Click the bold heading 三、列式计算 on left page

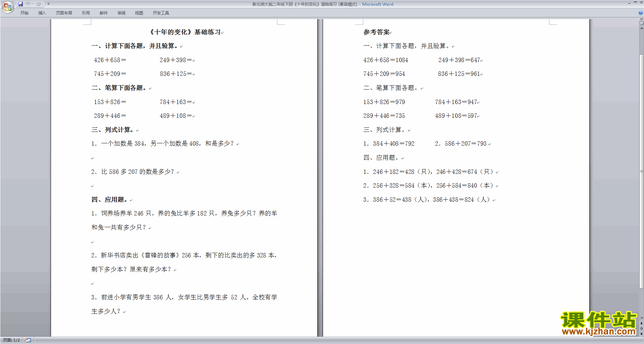click(x=113, y=130)
